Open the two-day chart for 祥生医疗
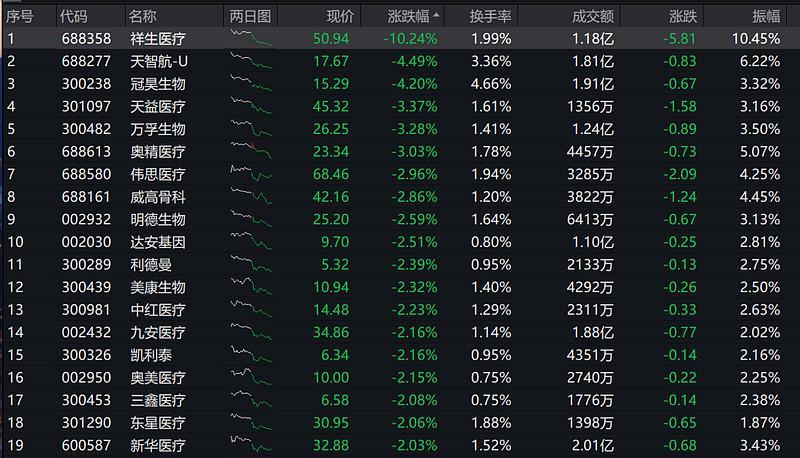The image size is (800, 458). point(251,38)
